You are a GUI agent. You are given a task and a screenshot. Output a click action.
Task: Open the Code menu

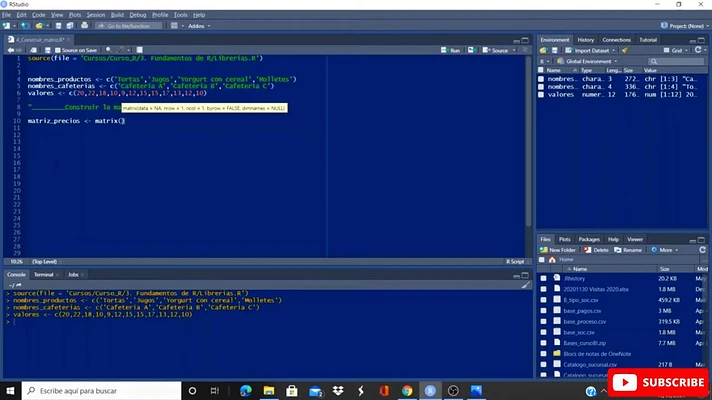(39, 15)
